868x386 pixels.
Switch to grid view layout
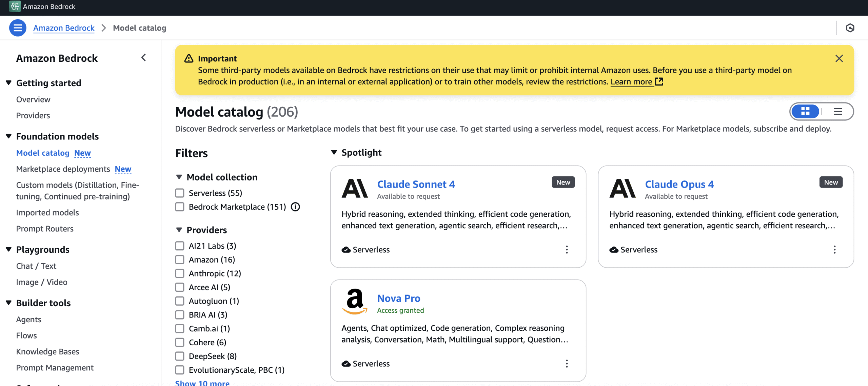click(x=805, y=111)
